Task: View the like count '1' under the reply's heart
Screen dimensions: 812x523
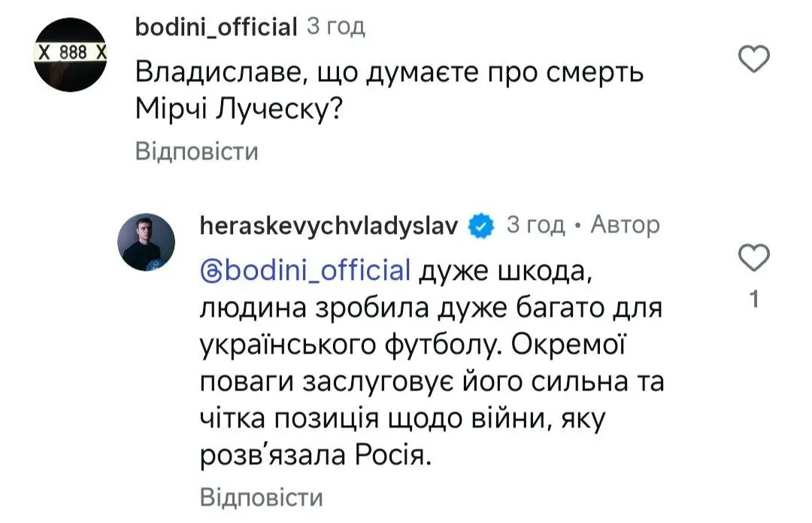Action: click(755, 301)
